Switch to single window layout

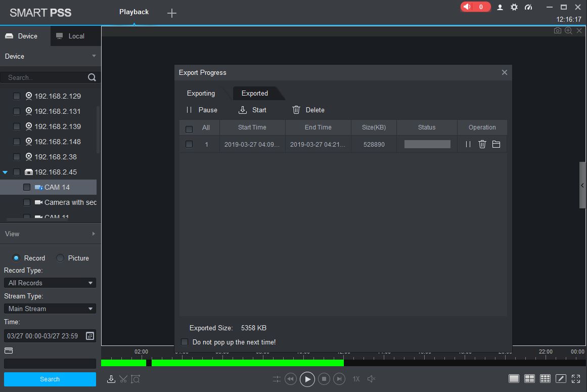tap(514, 378)
